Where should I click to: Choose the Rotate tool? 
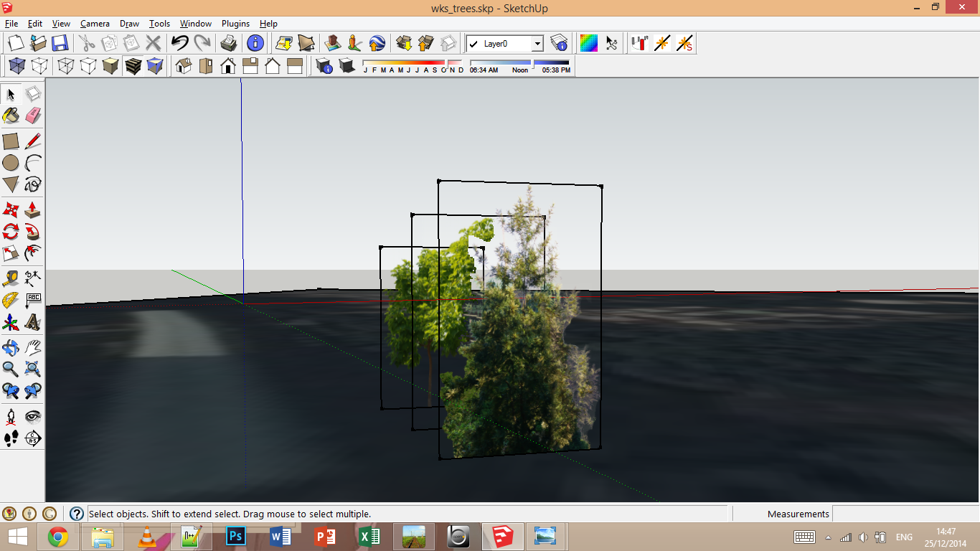click(x=11, y=231)
